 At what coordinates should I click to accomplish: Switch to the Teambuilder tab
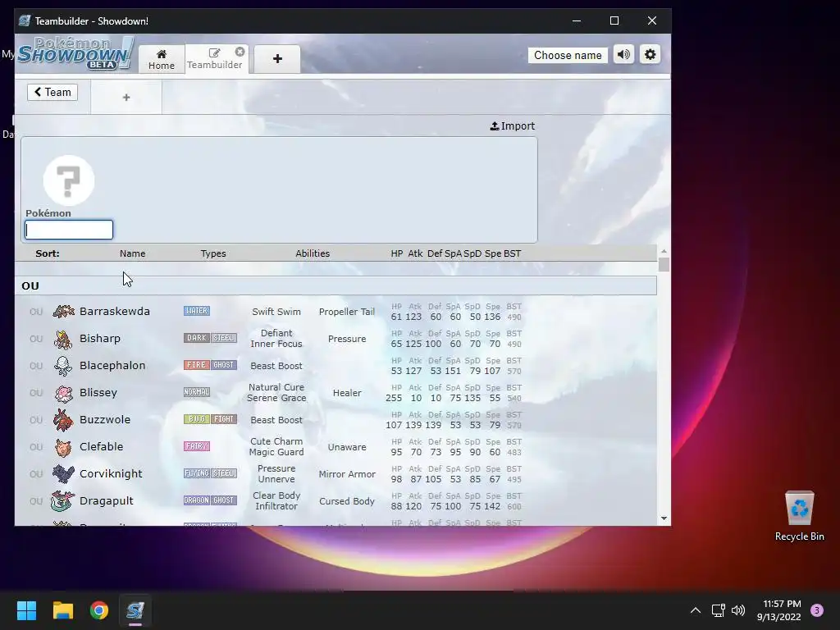(x=214, y=59)
